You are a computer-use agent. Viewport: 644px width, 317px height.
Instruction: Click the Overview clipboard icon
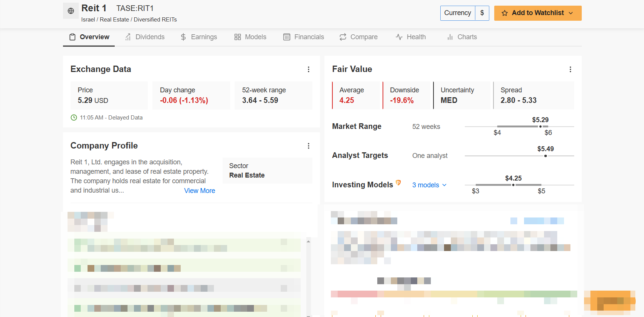[72, 37]
